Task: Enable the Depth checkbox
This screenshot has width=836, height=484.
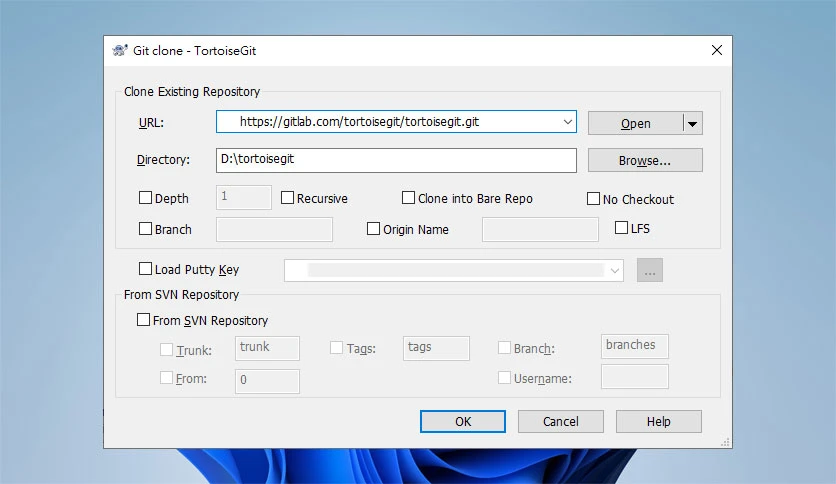Action: point(145,198)
